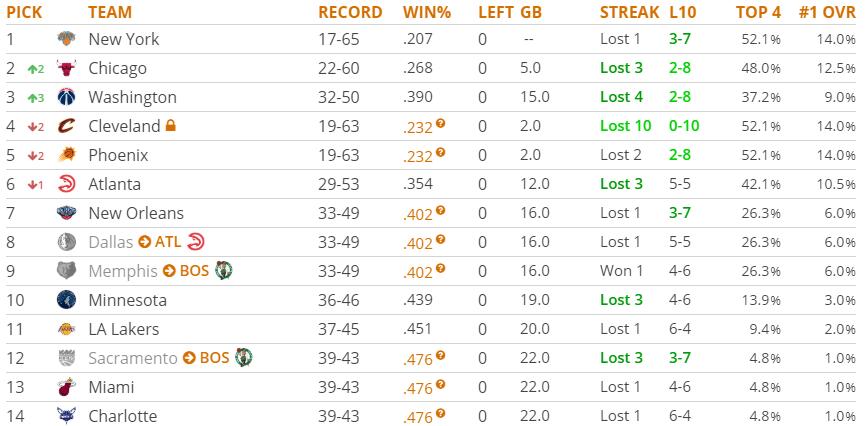Sort table by the RECORD column header
The image size is (865, 426).
pos(350,12)
